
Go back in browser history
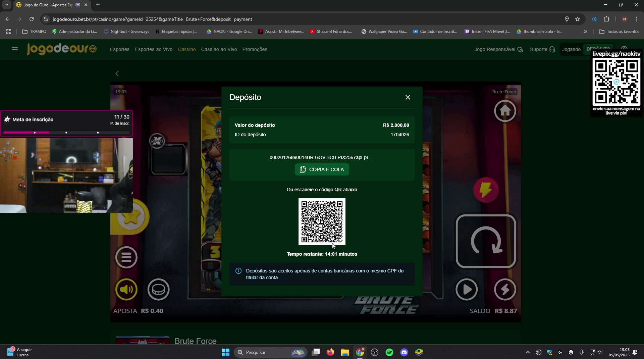(x=7, y=19)
